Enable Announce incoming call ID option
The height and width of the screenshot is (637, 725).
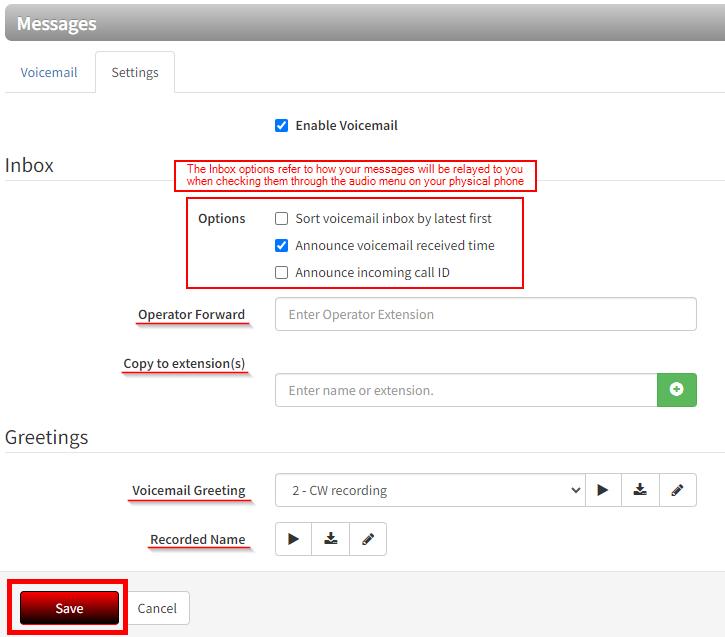(282, 272)
